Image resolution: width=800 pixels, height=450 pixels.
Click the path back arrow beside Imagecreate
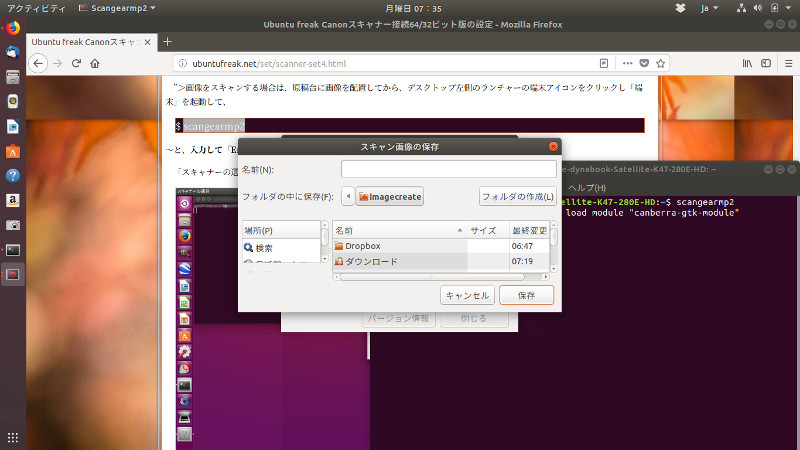[348, 196]
